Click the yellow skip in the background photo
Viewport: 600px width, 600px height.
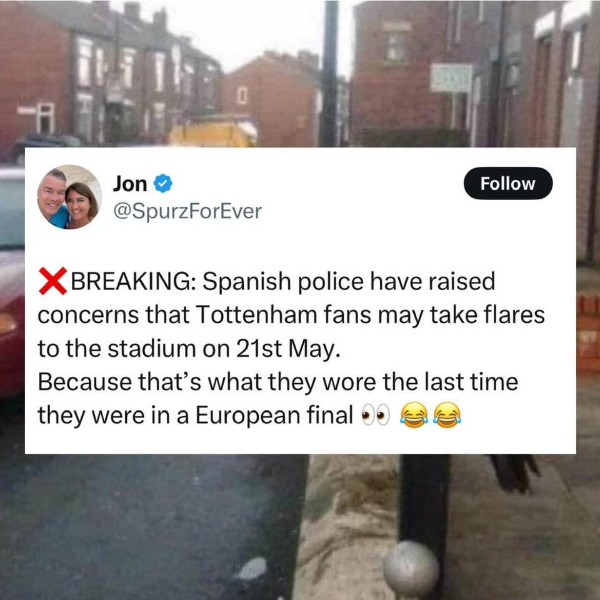(x=213, y=132)
